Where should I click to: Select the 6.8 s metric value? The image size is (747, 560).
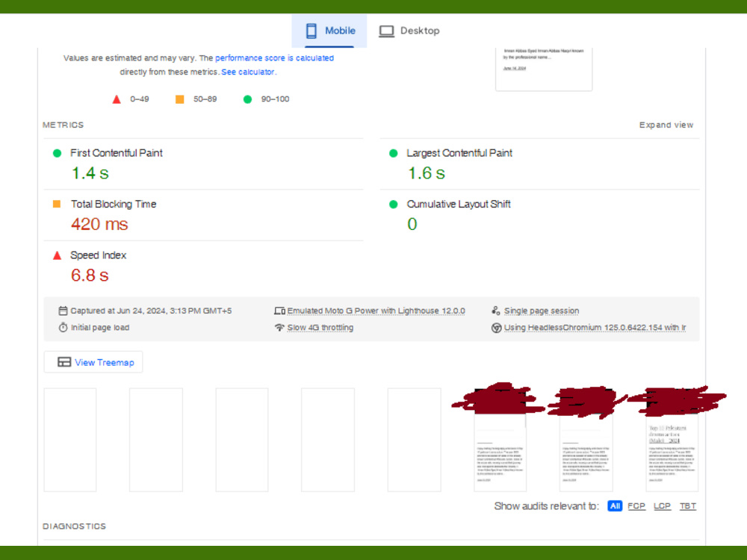click(x=90, y=276)
